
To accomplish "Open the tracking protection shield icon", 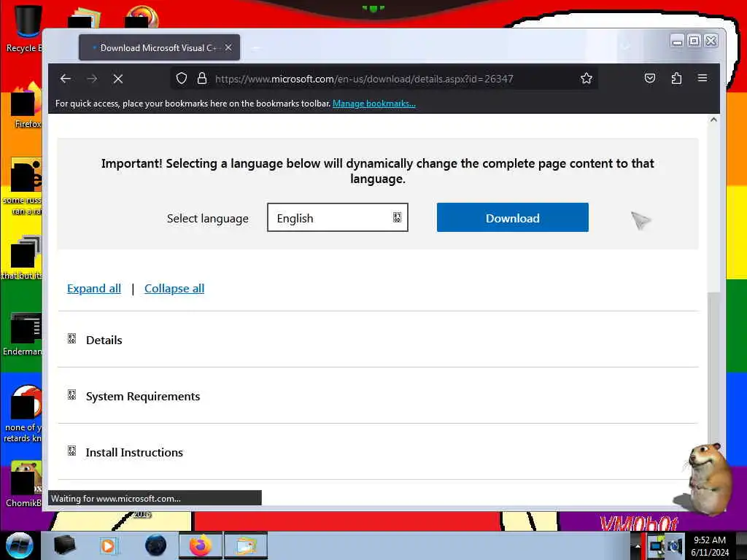I will tap(182, 79).
